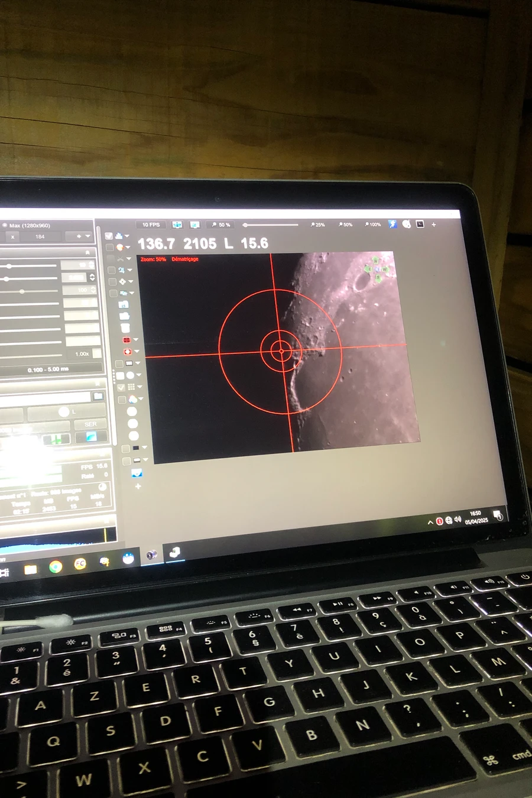
Task: Toggle the checkbox at top of vertical toolbar
Action: [x=108, y=235]
